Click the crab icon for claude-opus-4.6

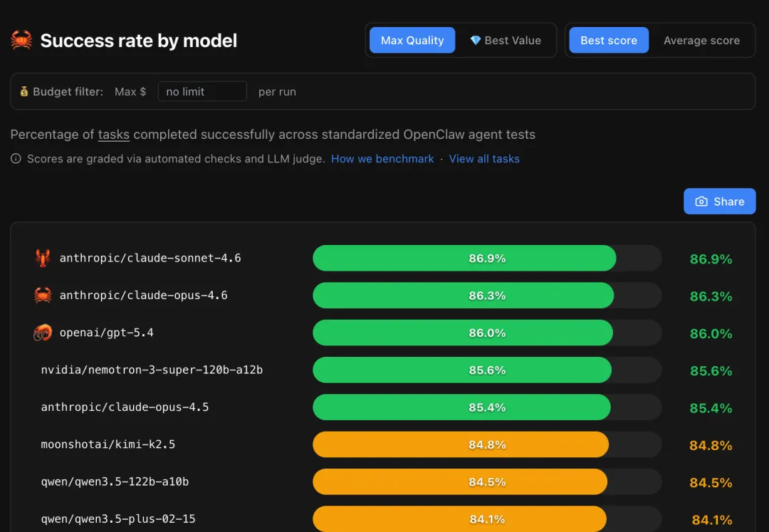tap(43, 295)
